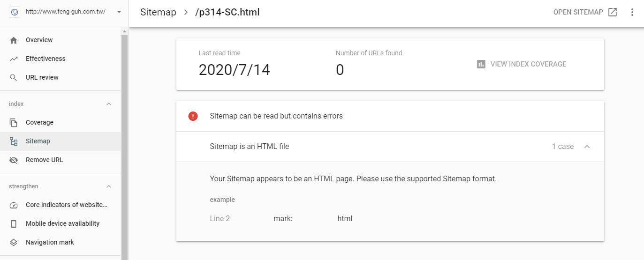The height and width of the screenshot is (260, 644).
Task: Open property selector dropdown for feng-guh.com.tw
Action: coord(119,12)
